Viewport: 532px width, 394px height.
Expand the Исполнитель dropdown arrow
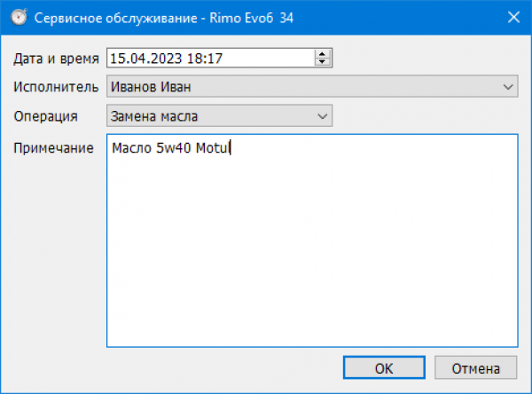[508, 87]
